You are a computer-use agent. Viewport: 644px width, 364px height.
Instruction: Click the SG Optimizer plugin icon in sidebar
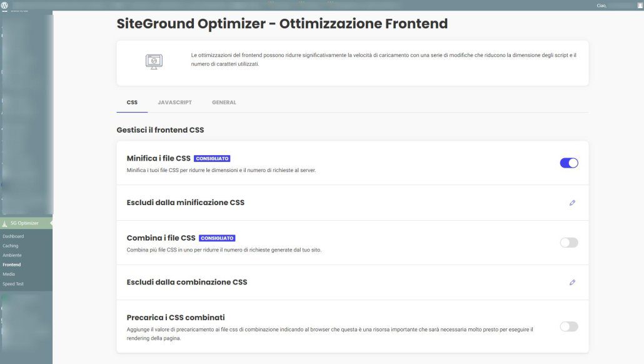tap(6, 223)
